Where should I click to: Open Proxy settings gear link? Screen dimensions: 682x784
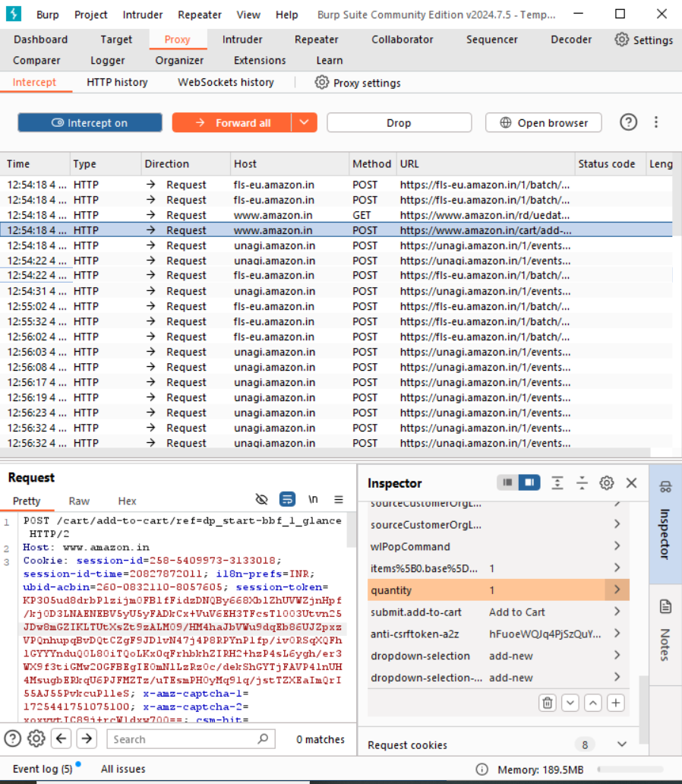pos(358,83)
